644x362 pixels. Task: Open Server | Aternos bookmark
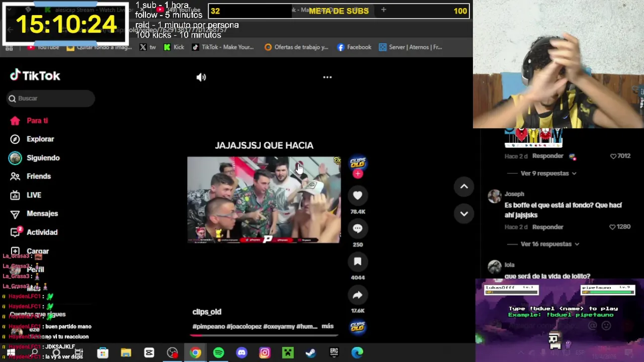[x=411, y=47]
